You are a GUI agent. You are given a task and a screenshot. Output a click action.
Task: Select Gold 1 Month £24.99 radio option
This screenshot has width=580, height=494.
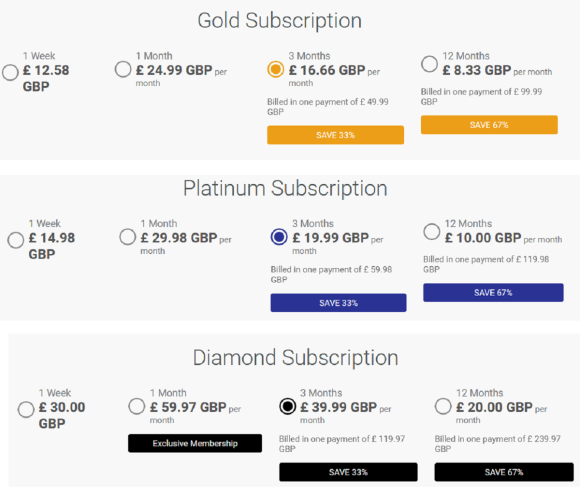[123, 69]
